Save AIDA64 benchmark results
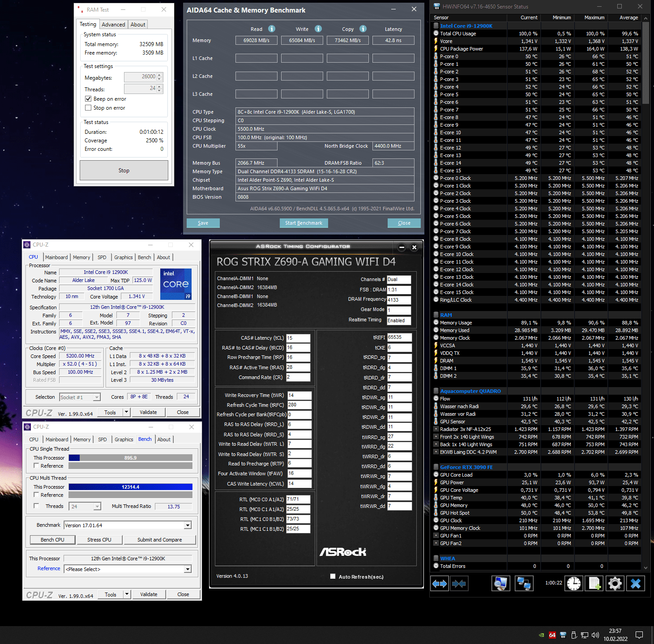654x644 pixels. [x=203, y=223]
